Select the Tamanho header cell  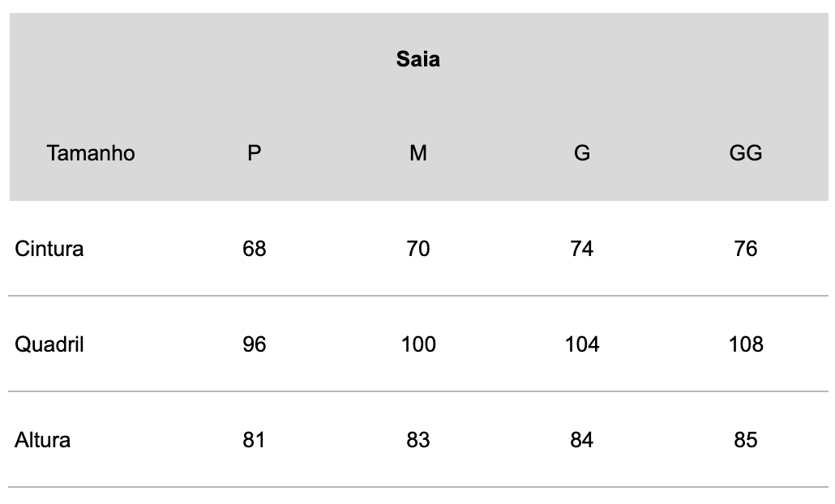(91, 153)
